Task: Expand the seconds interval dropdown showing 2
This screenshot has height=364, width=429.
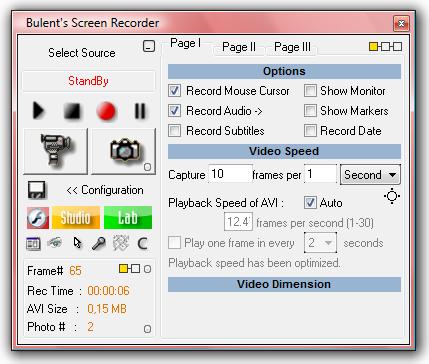Action: pos(320,243)
